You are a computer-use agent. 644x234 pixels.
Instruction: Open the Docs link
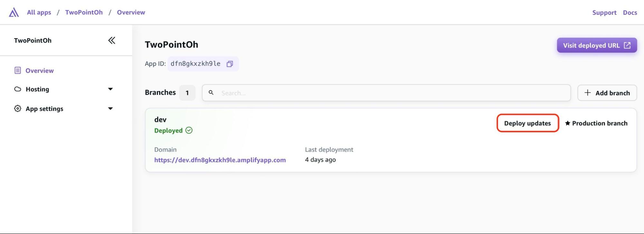(630, 13)
